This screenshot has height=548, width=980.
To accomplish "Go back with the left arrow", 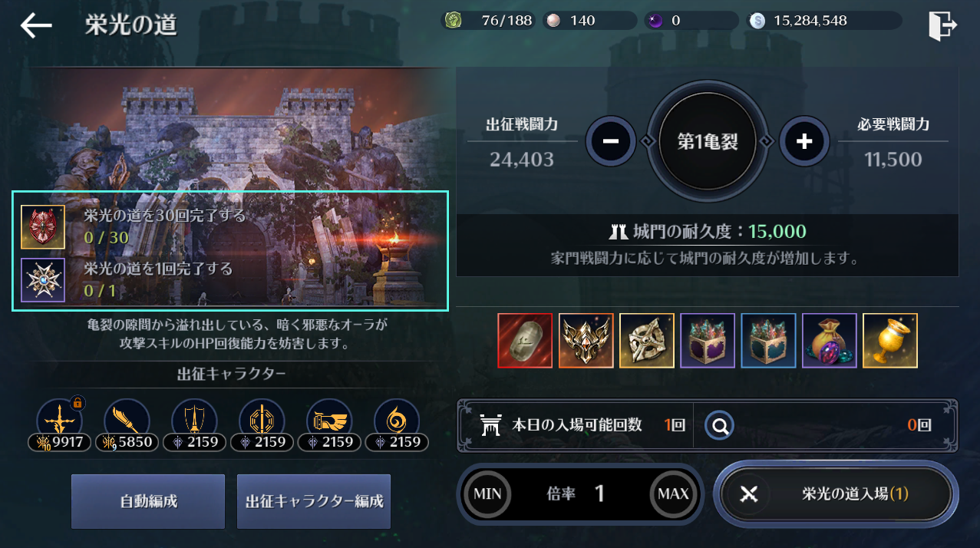I will pos(36,25).
